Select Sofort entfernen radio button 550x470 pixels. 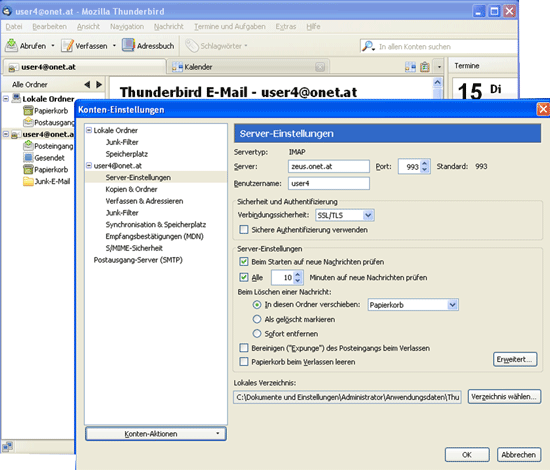(257, 334)
